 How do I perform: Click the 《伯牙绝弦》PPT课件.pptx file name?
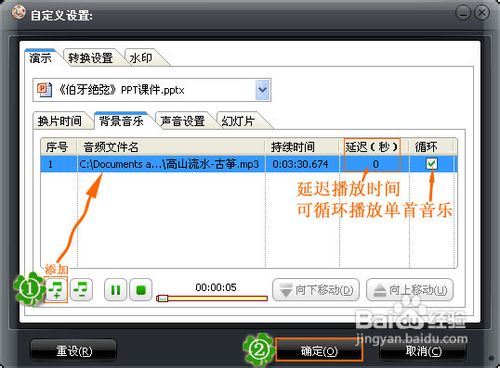121,90
